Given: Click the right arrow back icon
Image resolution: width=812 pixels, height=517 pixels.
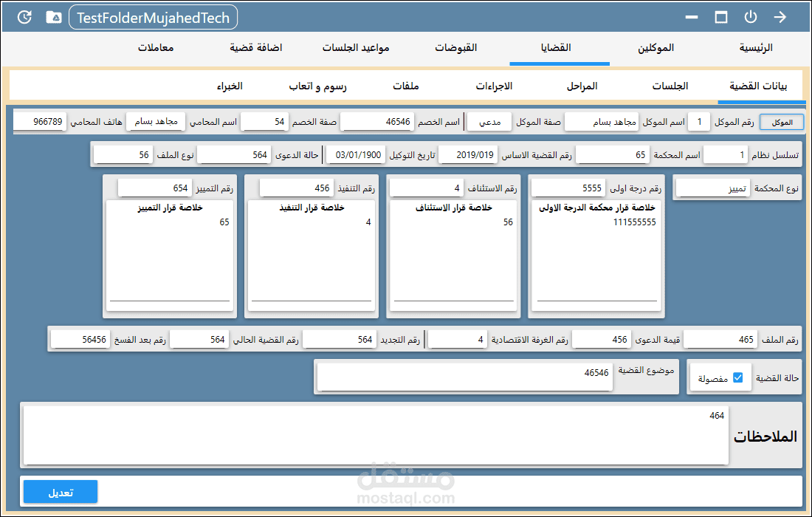Looking at the screenshot, I should pos(780,17).
